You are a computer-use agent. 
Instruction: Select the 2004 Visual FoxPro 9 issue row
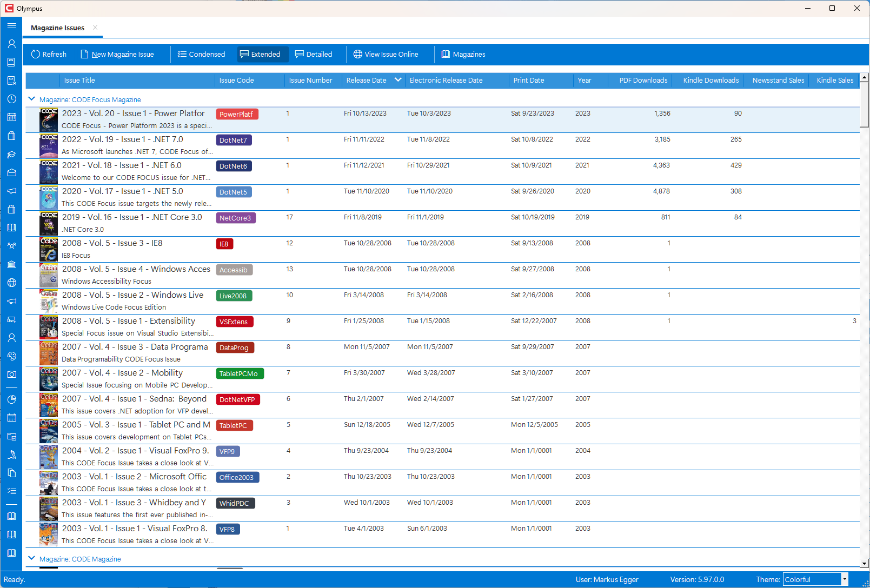[442, 457]
